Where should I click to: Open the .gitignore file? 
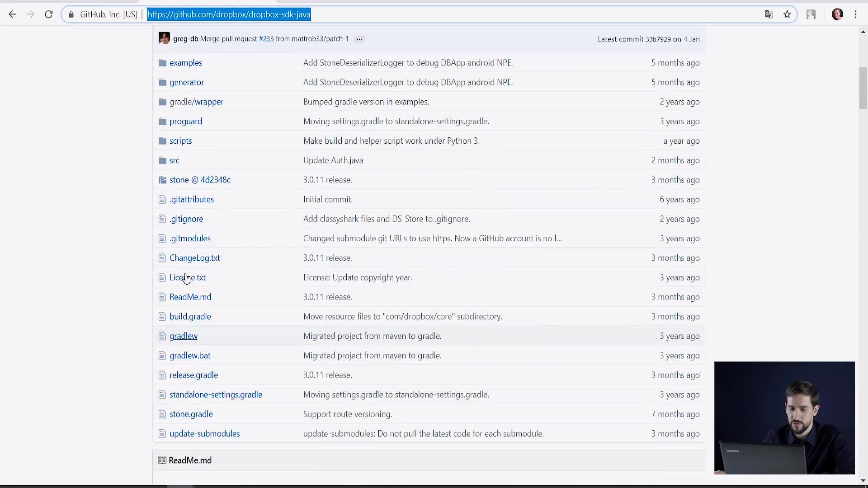tap(186, 219)
